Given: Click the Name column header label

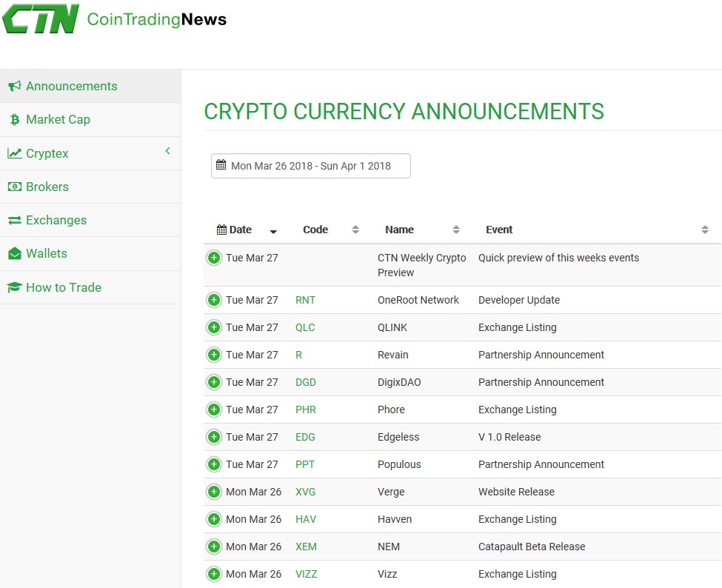Looking at the screenshot, I should [x=400, y=230].
